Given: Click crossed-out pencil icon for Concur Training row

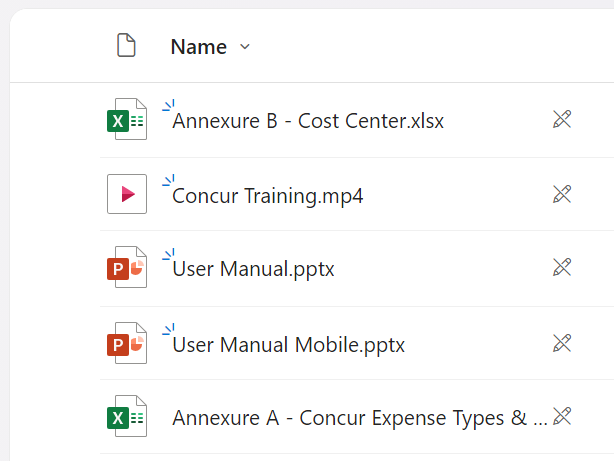Looking at the screenshot, I should click(x=562, y=194).
